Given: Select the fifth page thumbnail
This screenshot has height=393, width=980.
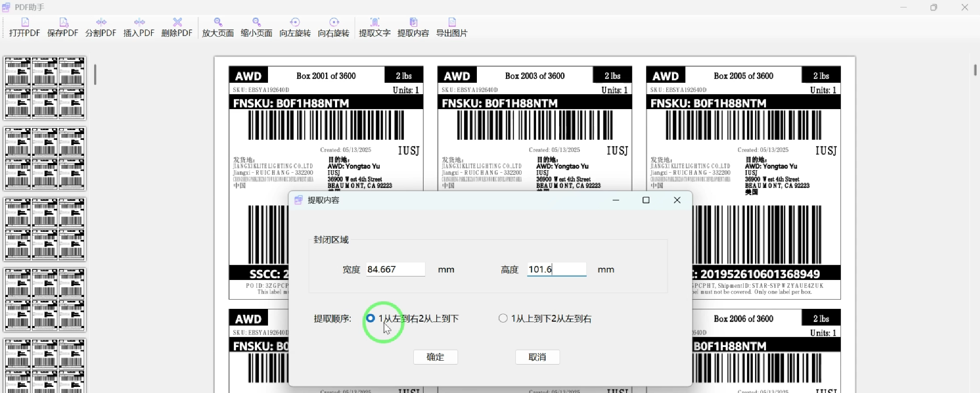Looking at the screenshot, I should [x=45, y=365].
